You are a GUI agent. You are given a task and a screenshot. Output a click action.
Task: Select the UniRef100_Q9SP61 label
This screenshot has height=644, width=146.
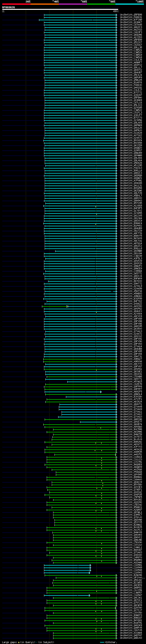pyautogui.click(x=131, y=369)
